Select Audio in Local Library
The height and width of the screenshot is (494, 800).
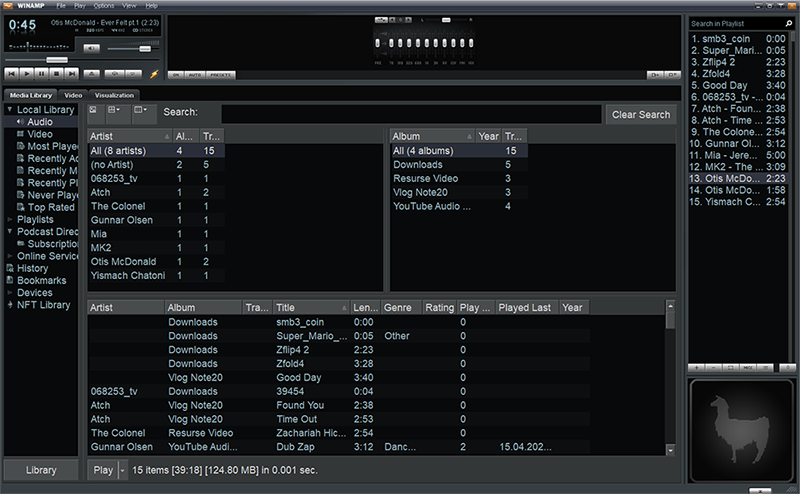coord(40,122)
